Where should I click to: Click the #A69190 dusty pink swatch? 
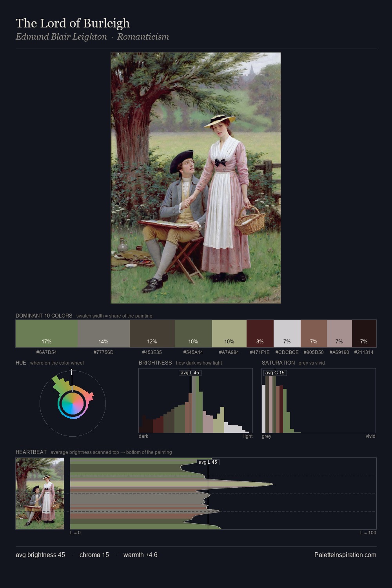pos(339,334)
